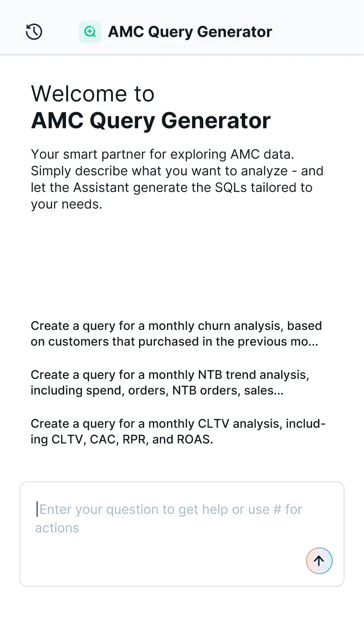Click the "Welcome to" heading text

pyautogui.click(x=93, y=94)
